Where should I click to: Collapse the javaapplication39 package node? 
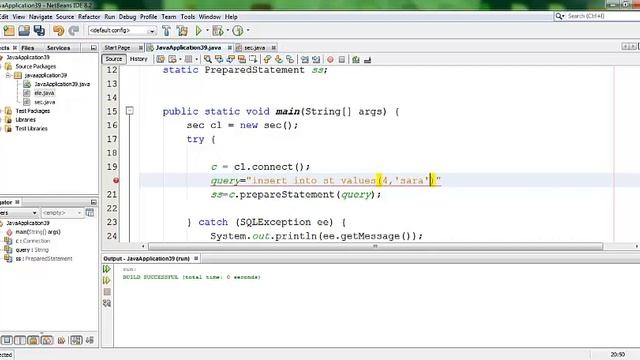click(9, 76)
